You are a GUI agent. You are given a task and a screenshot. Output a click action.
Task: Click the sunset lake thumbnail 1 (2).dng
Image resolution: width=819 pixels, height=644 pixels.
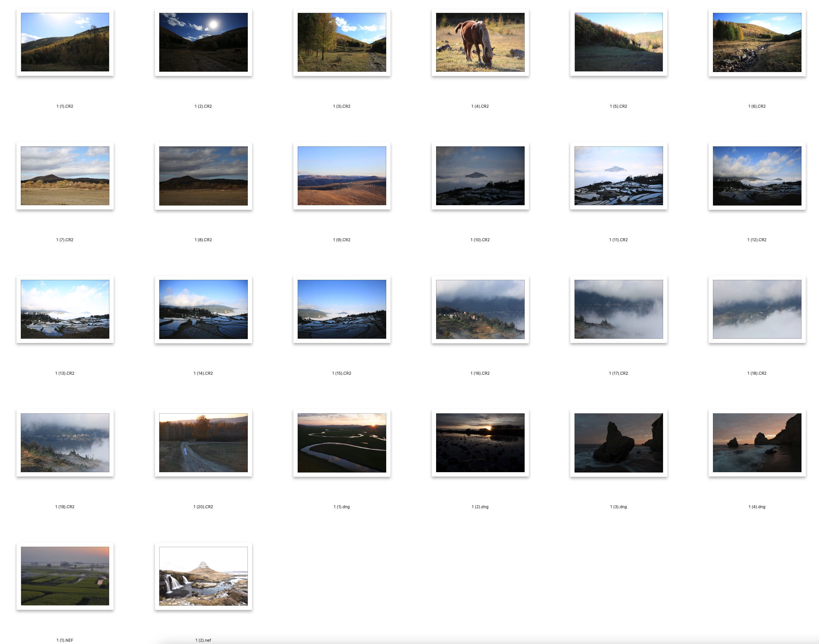coord(480,443)
